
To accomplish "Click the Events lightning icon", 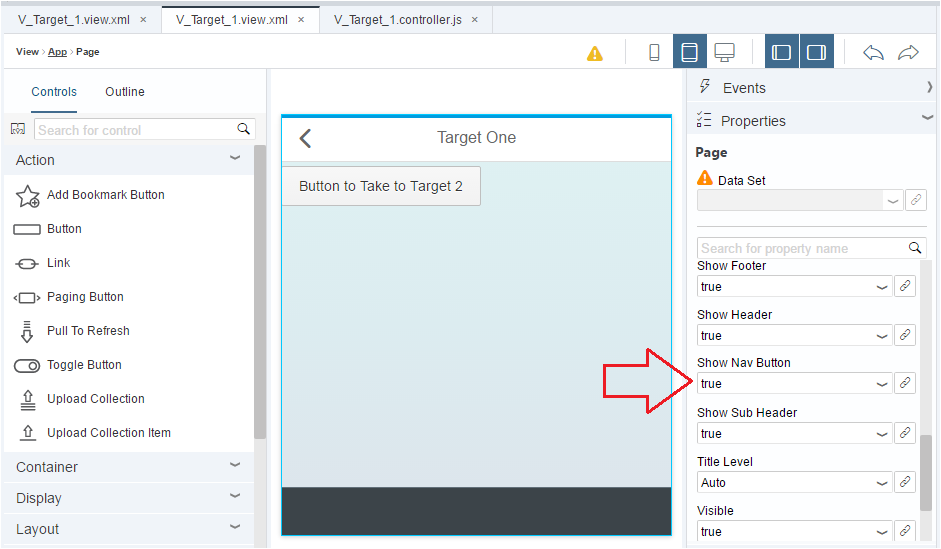I will (705, 87).
